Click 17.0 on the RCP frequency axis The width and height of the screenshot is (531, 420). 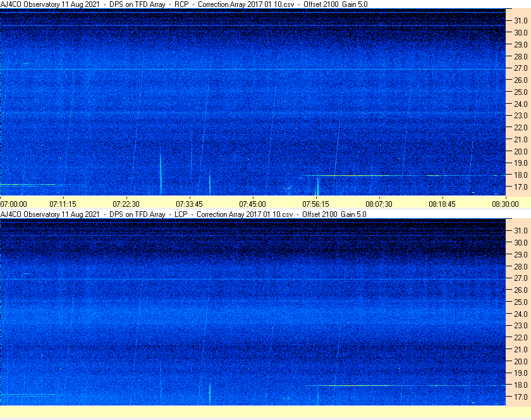[x=521, y=187]
